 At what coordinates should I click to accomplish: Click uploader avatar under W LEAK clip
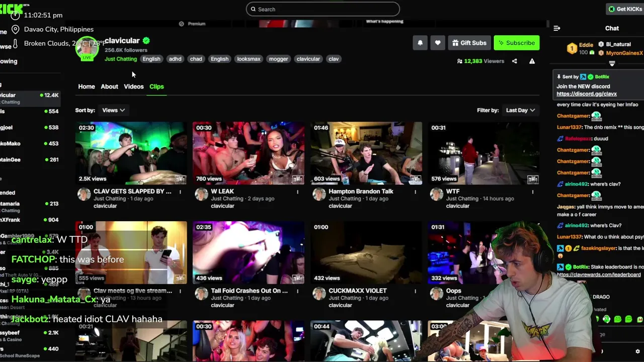(x=201, y=195)
